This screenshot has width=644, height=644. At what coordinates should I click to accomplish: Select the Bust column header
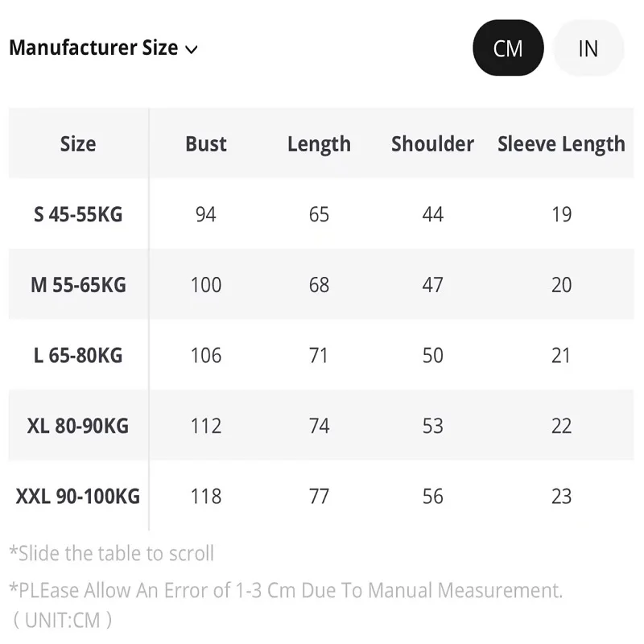tap(206, 144)
